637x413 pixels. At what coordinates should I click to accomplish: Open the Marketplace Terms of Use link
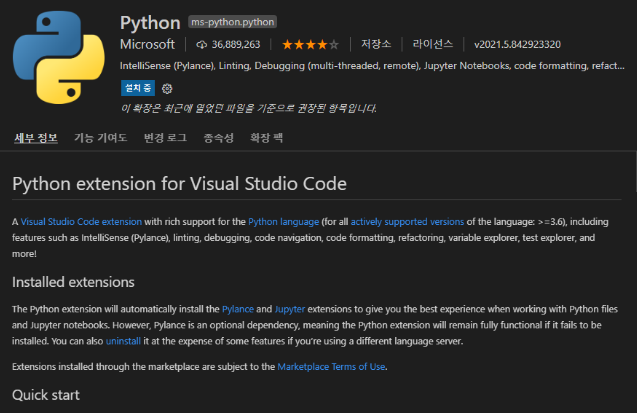click(331, 367)
